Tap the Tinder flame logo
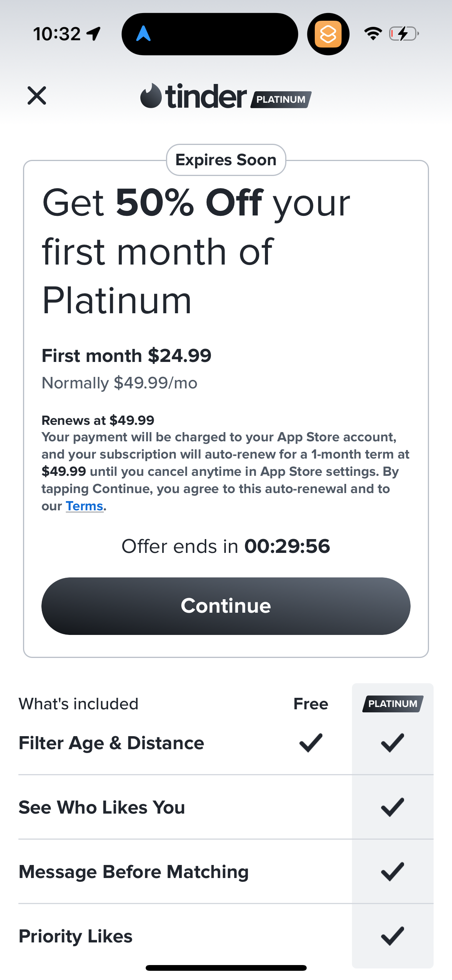This screenshot has width=452, height=980. point(151,96)
